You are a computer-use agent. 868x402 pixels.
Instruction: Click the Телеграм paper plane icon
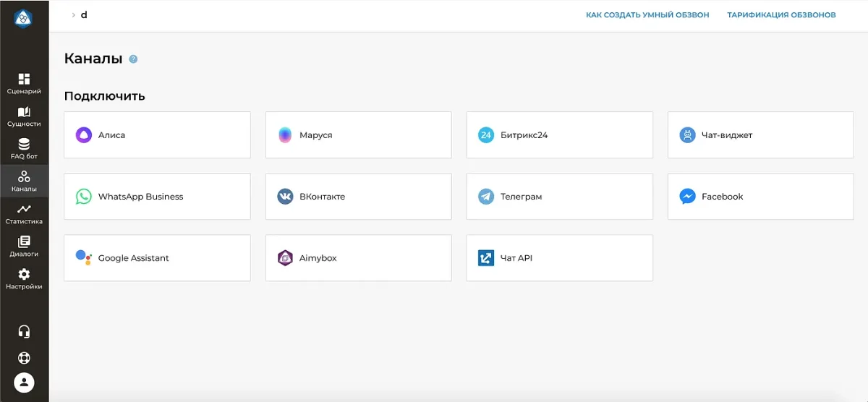(486, 197)
